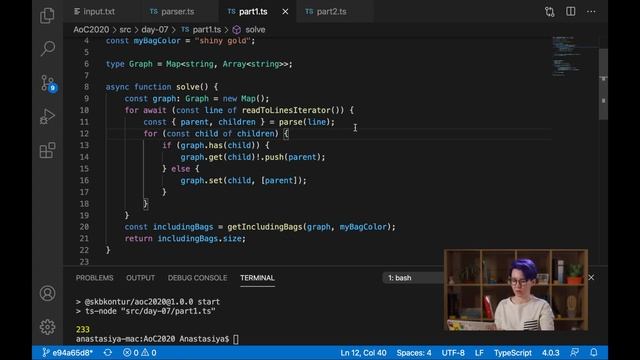
Task: Click day-07 breadcrumb folder
Action: pos(155,29)
